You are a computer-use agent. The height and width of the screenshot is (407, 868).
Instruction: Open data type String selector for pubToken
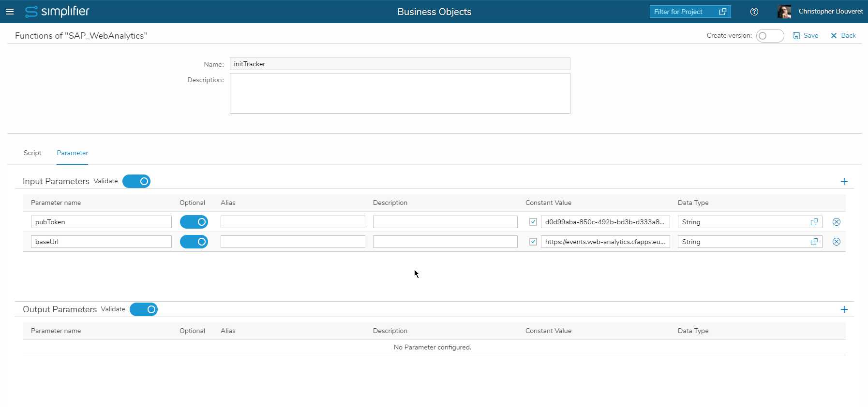click(x=750, y=222)
